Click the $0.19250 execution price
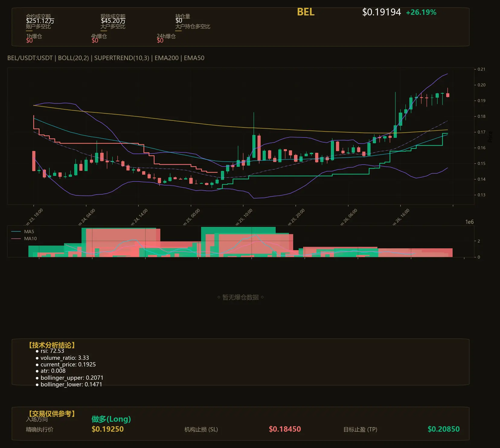Viewport: 500px width, 448px height. (107, 429)
